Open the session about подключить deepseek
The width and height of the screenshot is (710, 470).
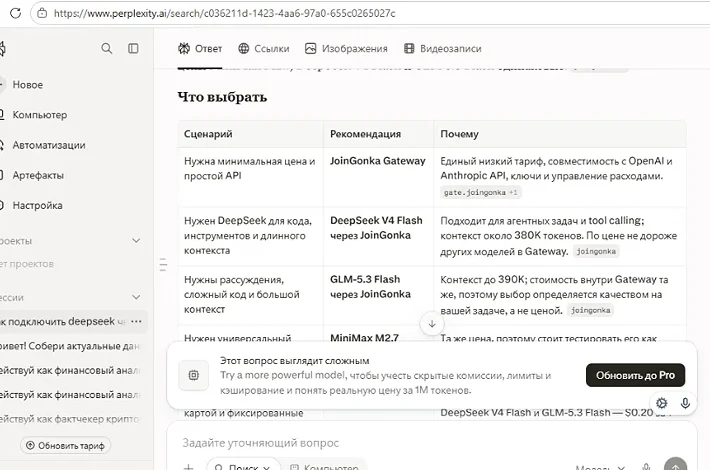pos(61,321)
